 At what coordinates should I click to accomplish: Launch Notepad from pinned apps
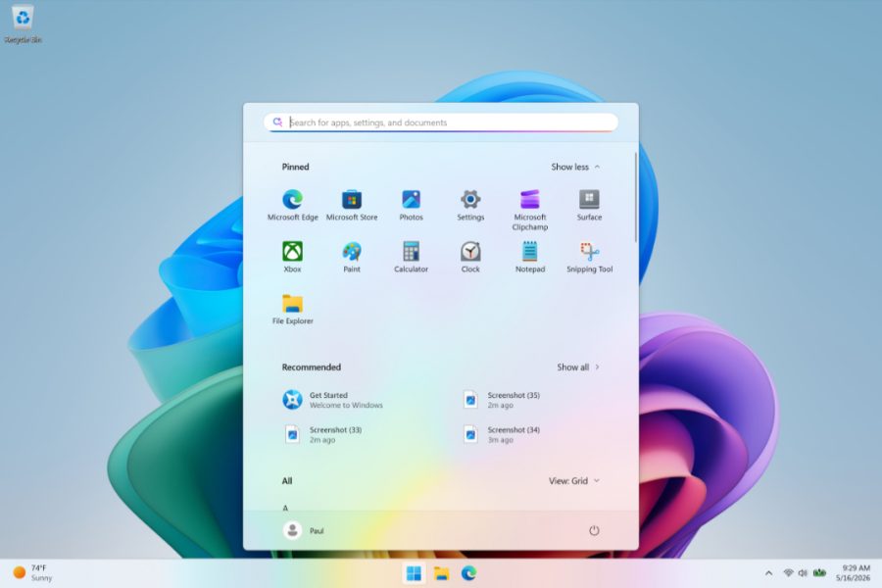[x=530, y=257]
